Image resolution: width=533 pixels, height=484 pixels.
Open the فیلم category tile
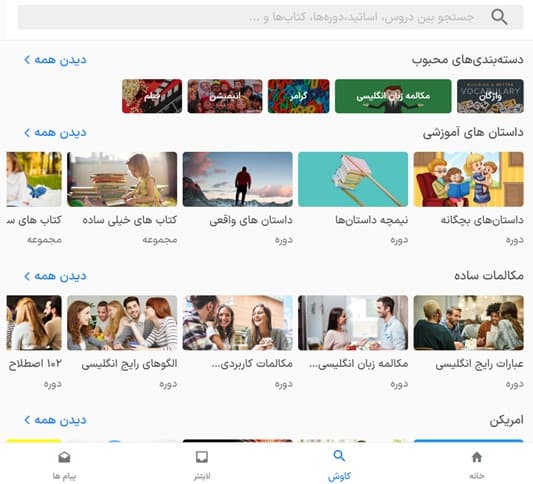click(152, 96)
